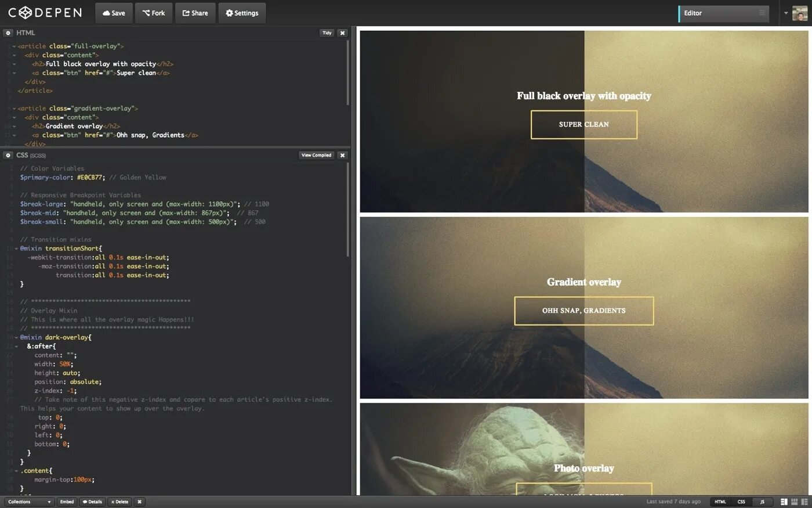The height and width of the screenshot is (508, 812).
Task: Toggle the CSS editor footer tab
Action: tap(741, 502)
